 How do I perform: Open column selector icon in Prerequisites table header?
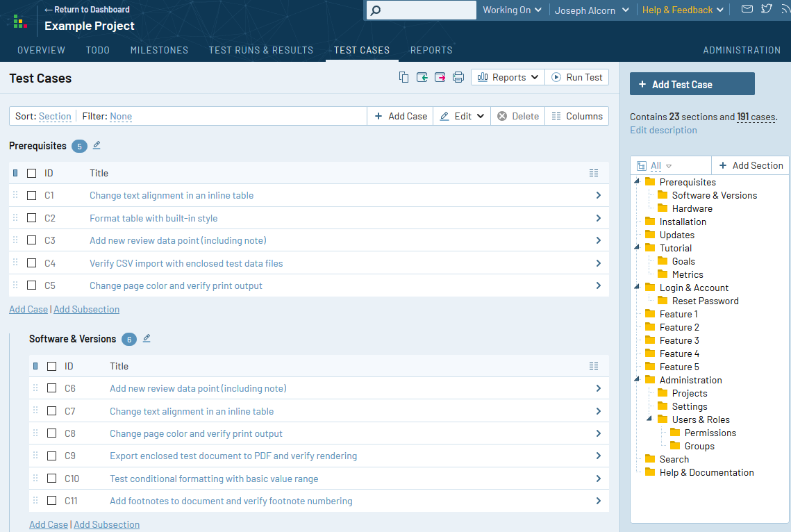click(x=594, y=173)
